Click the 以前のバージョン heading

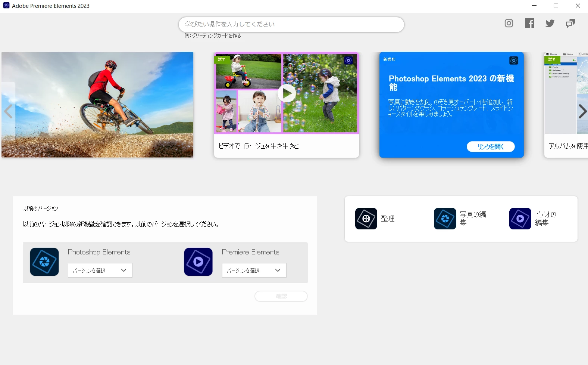(41, 208)
